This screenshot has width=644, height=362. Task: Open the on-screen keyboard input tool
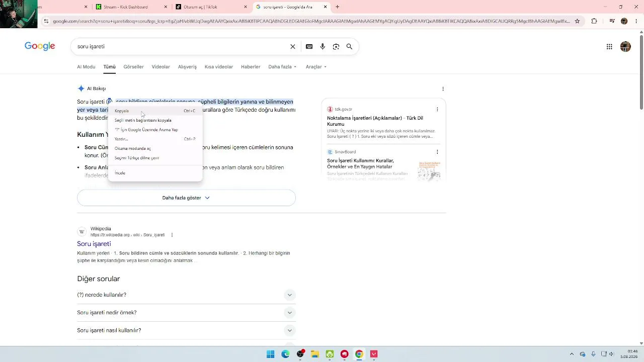(x=309, y=47)
